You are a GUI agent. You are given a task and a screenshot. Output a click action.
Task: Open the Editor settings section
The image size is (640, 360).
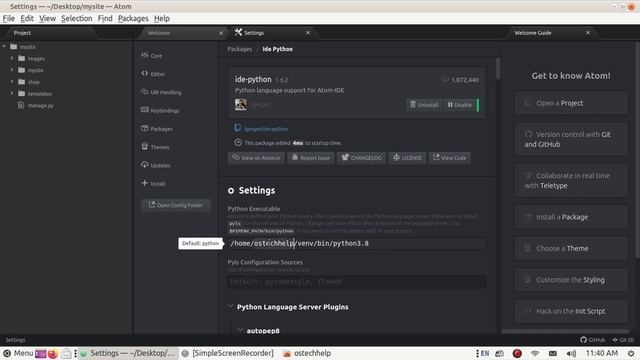pyautogui.click(x=153, y=74)
